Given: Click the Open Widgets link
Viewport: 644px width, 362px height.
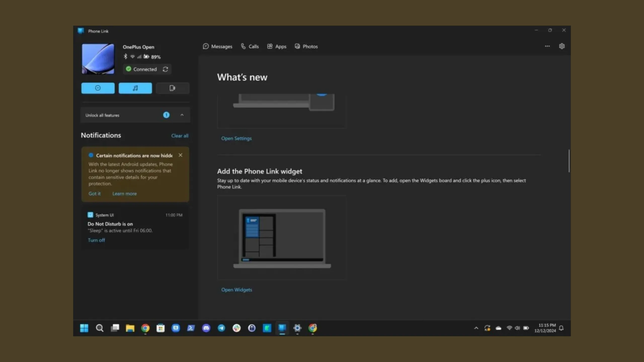Looking at the screenshot, I should tap(236, 290).
